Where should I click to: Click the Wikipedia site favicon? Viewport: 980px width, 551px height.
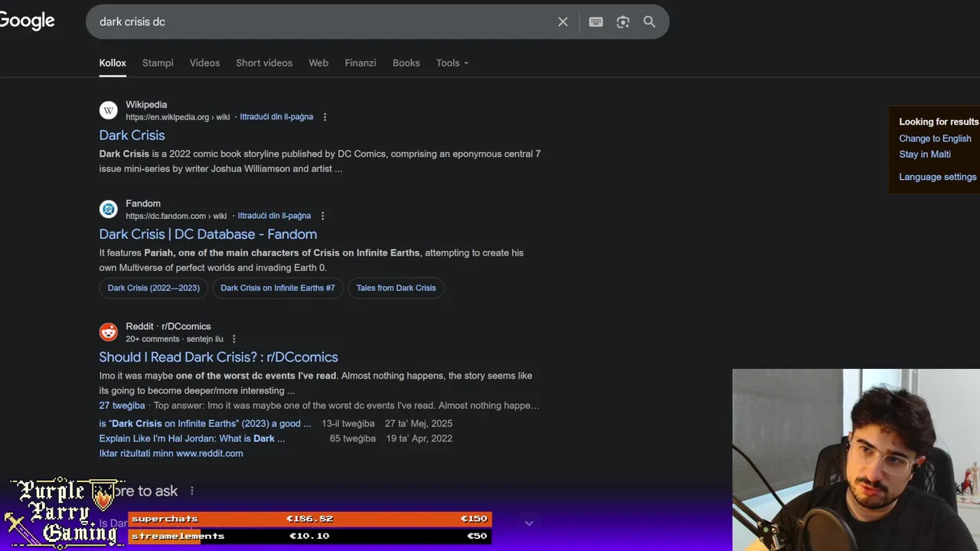(109, 110)
